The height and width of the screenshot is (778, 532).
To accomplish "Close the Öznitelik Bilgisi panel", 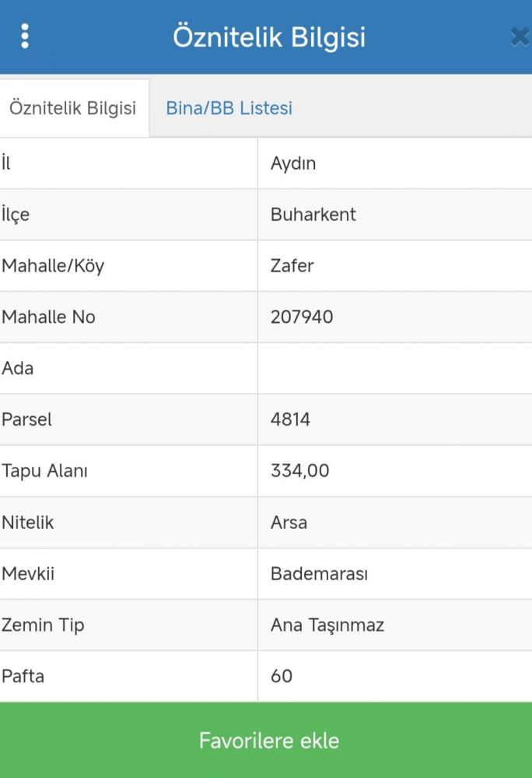I will coord(520,37).
